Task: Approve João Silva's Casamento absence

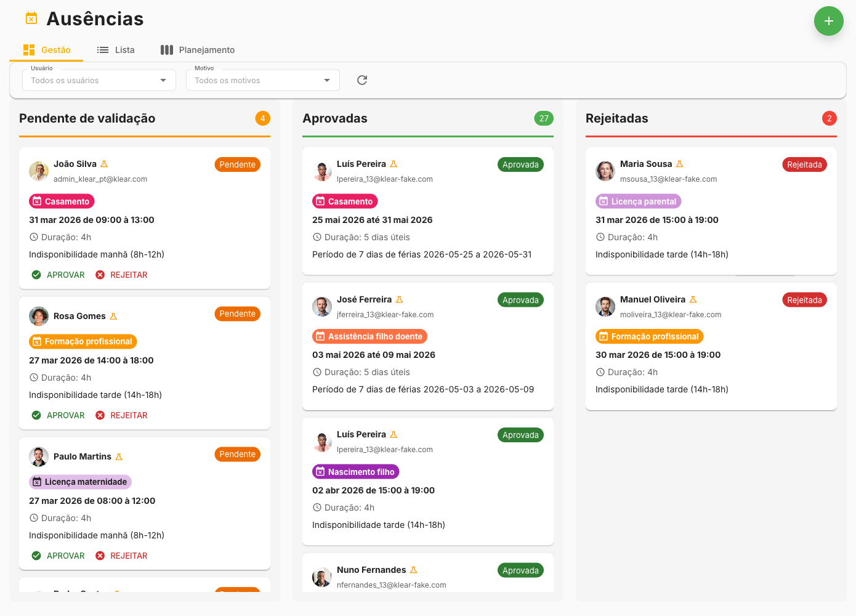Action: [x=59, y=275]
